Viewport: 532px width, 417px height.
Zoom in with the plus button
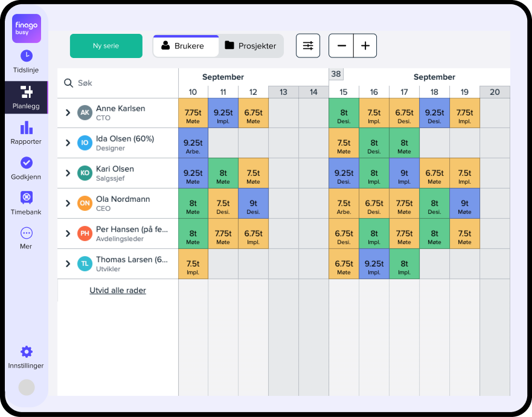coord(365,45)
